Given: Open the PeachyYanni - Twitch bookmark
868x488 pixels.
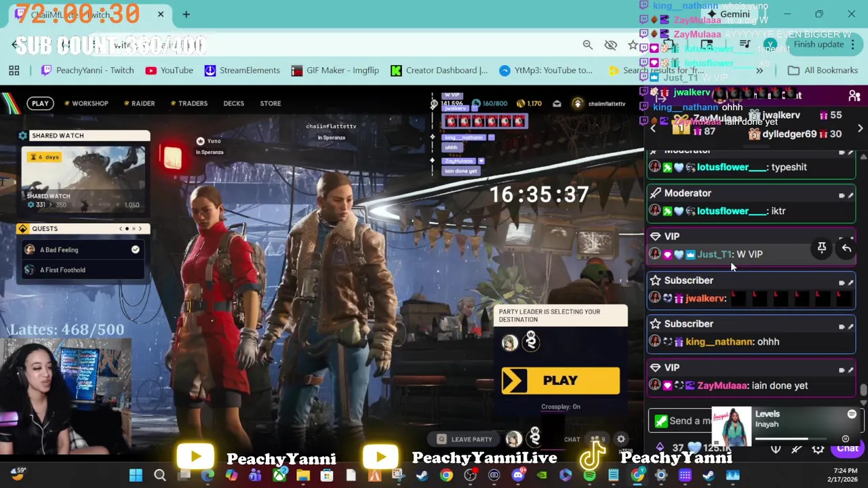Looking at the screenshot, I should [x=87, y=70].
